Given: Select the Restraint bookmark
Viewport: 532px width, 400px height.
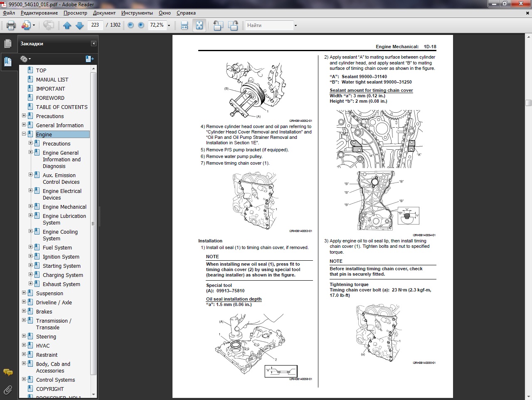Looking at the screenshot, I should pos(47,355).
